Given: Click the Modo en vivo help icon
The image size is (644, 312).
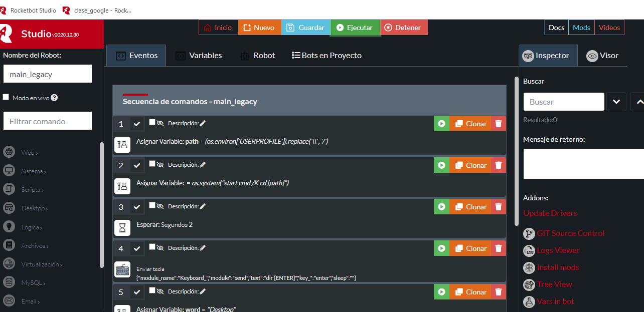Looking at the screenshot, I should [54, 98].
